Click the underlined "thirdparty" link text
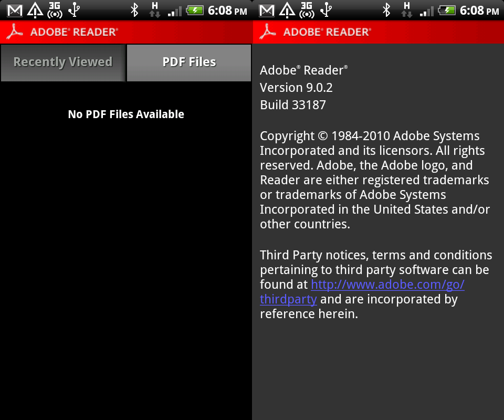504x420 pixels. click(288, 299)
